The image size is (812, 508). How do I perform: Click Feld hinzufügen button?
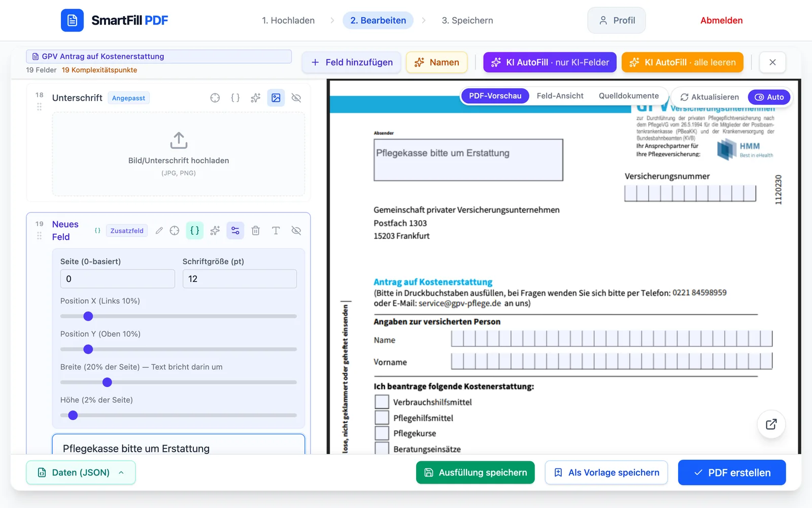coord(351,62)
